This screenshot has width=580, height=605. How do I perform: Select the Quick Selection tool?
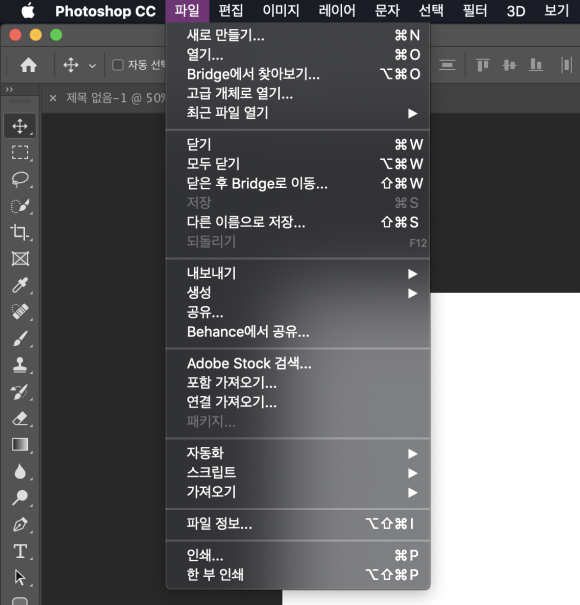click(20, 206)
